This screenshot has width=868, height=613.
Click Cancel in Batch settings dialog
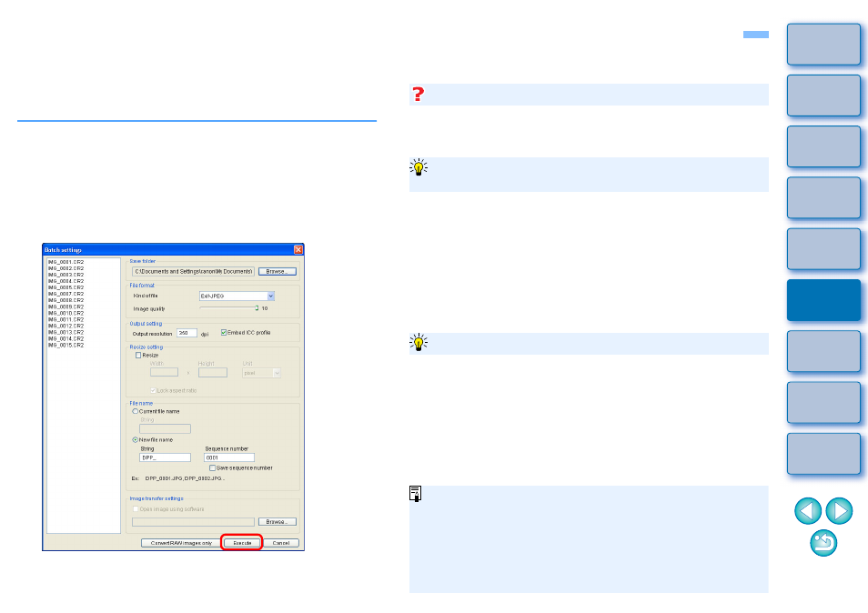pos(281,543)
